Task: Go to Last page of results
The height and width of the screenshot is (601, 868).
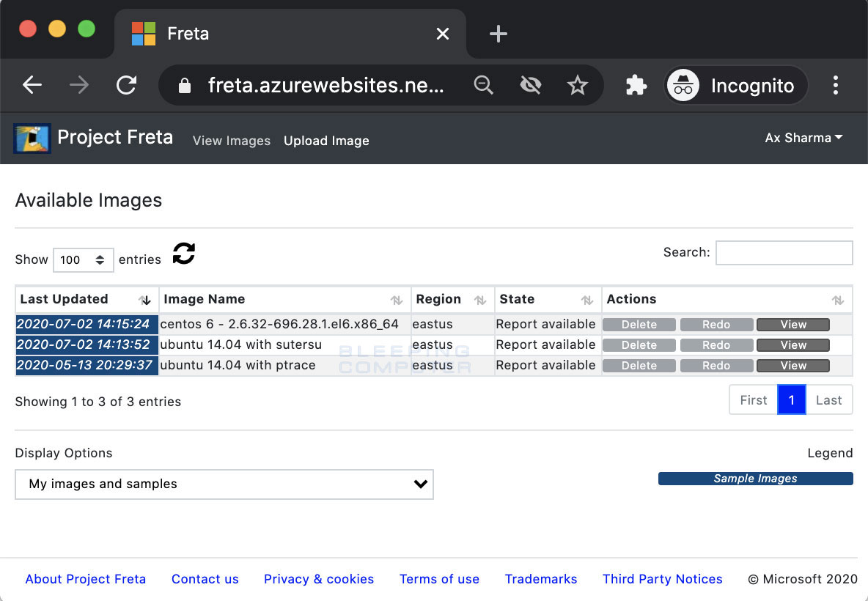Action: point(828,399)
